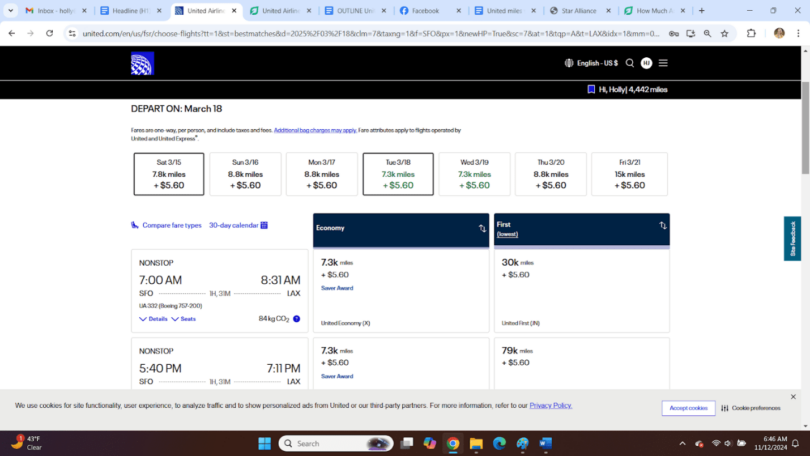Screen dimensions: 810x456
Task: Expand Details for the 7:00 AM flight
Action: (x=154, y=319)
